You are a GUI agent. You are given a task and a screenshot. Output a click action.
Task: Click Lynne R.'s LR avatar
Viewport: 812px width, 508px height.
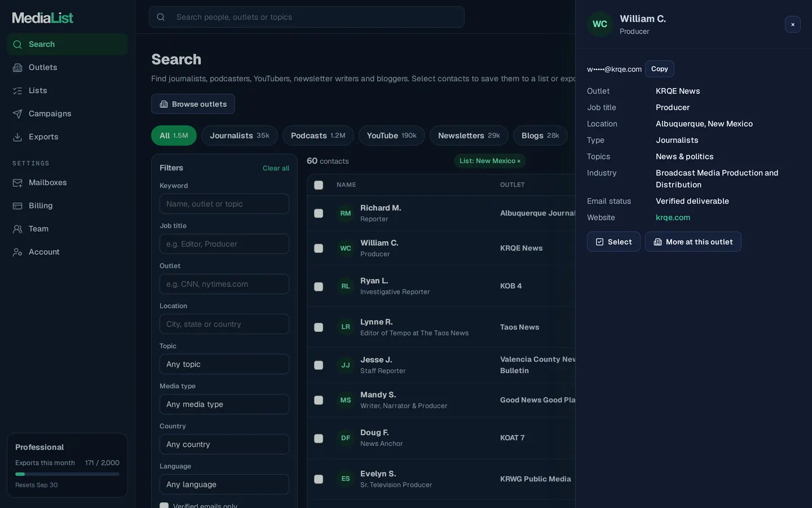click(x=346, y=327)
